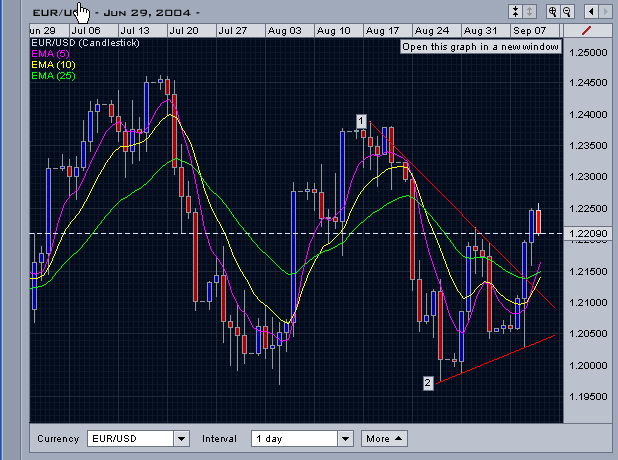
Task: Zoom in with the magnifier plus icon
Action: (x=553, y=12)
